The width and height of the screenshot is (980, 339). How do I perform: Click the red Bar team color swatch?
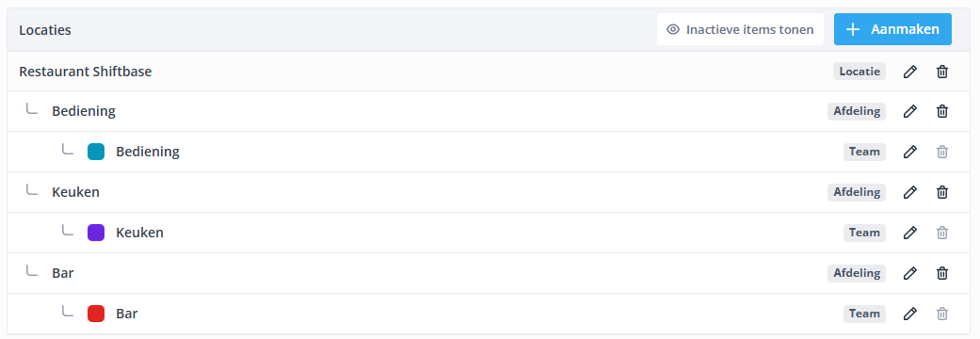point(96,314)
